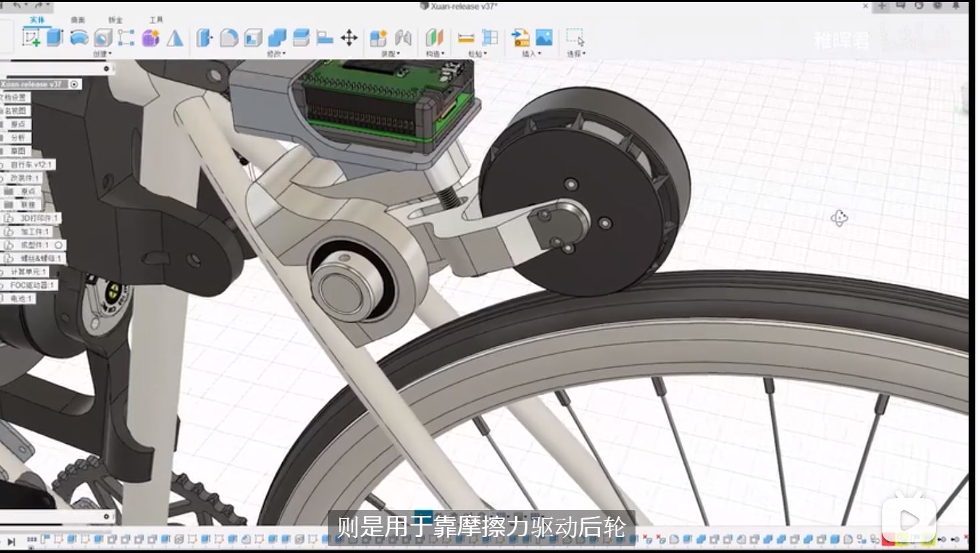980x553 pixels.
Task: Select the Create Sketch tool
Action: coord(31,37)
